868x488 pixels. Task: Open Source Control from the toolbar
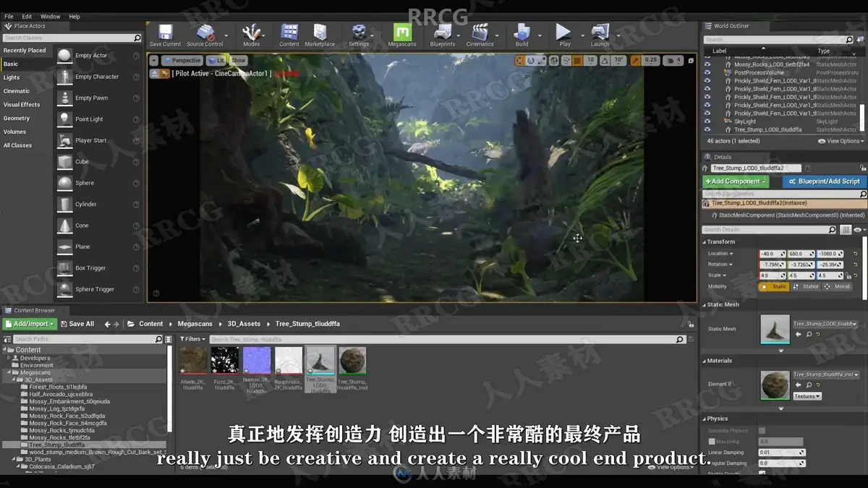pyautogui.click(x=205, y=35)
